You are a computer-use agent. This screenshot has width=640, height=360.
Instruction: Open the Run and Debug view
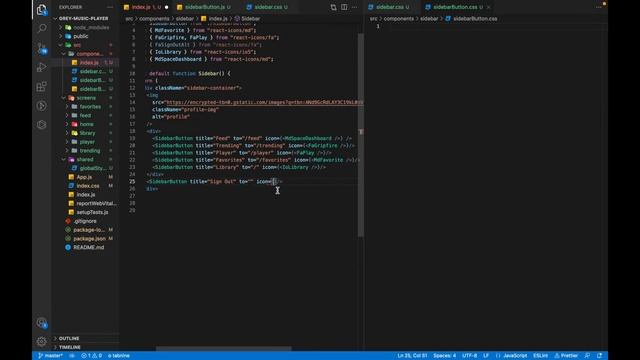tap(42, 67)
